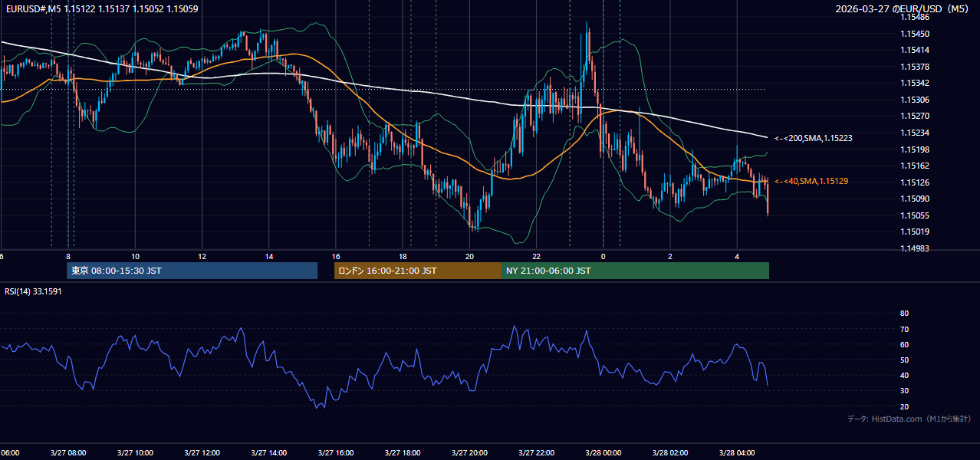This screenshot has height=460, width=980.
Task: Click price axis value 1.15162
Action: coord(915,166)
